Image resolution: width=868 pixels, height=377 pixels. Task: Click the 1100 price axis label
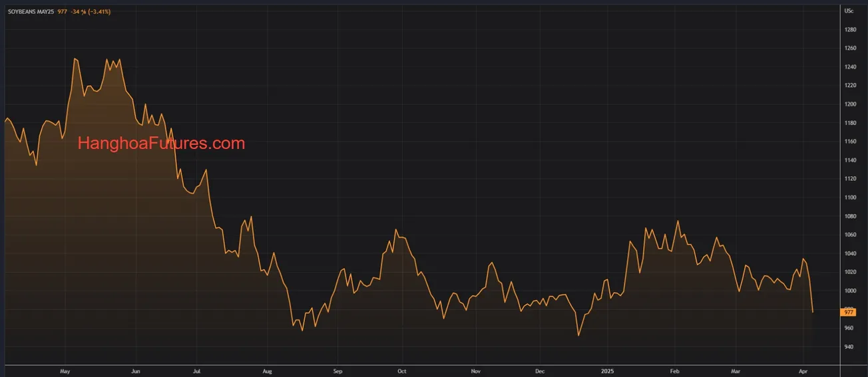click(x=850, y=197)
